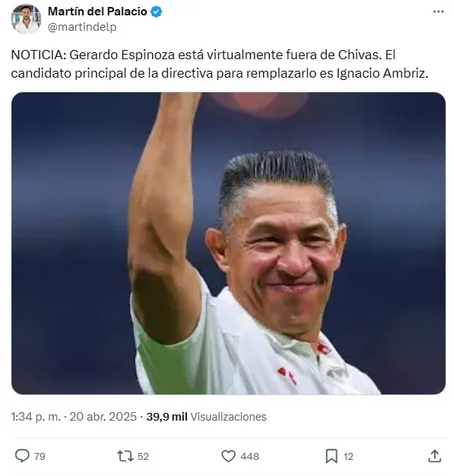
Task: Click the blue verified badge icon
Action: (x=156, y=12)
